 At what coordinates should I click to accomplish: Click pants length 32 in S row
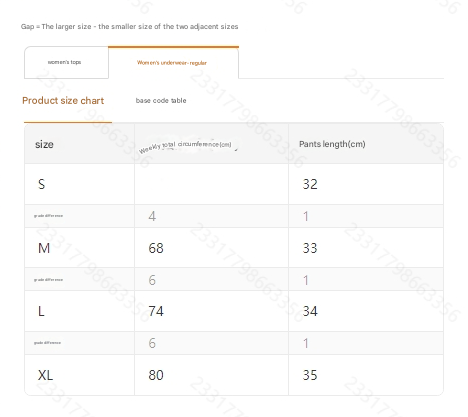click(310, 184)
